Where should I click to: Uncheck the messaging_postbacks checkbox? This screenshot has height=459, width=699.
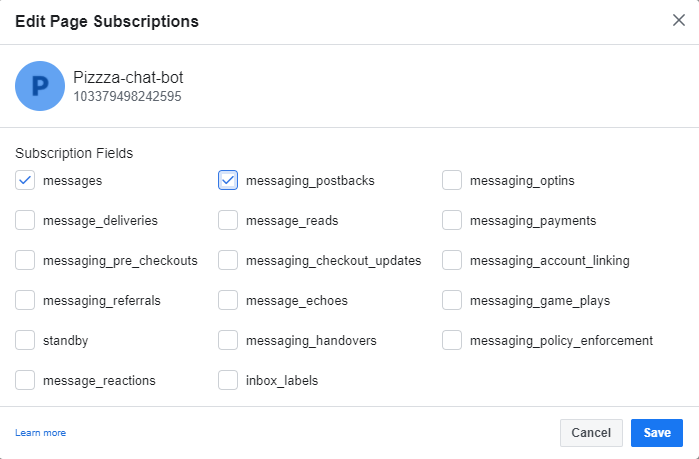(x=228, y=180)
